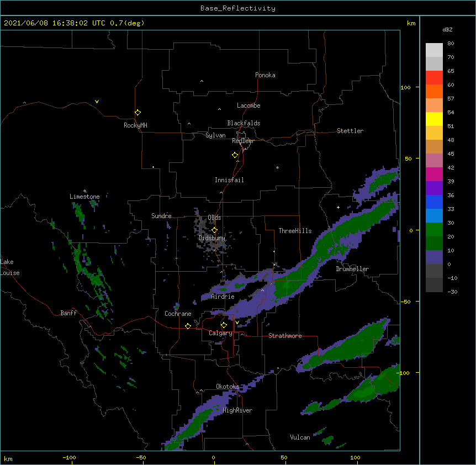Click the yellow V marker northwest of RockyMH
The image size is (476, 465).
coord(97,102)
